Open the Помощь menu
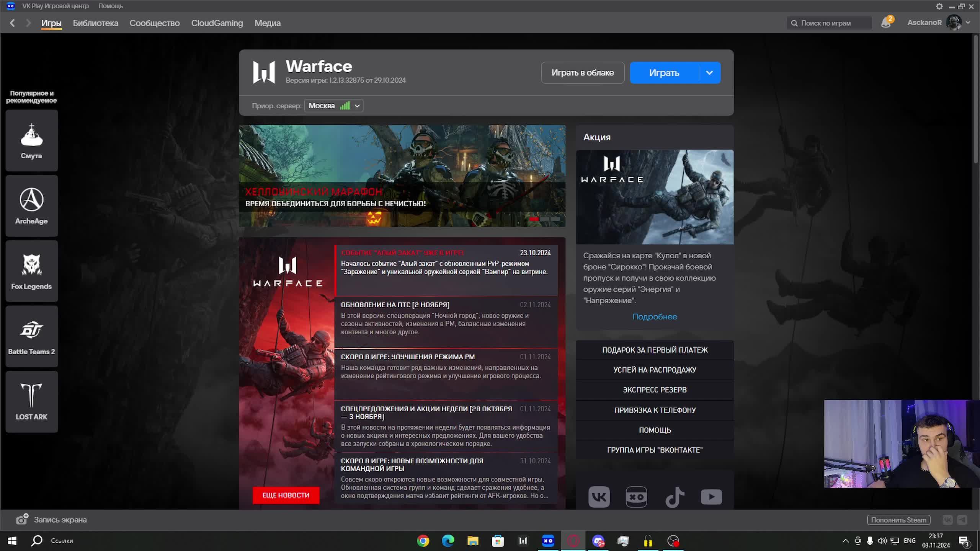 point(110,6)
